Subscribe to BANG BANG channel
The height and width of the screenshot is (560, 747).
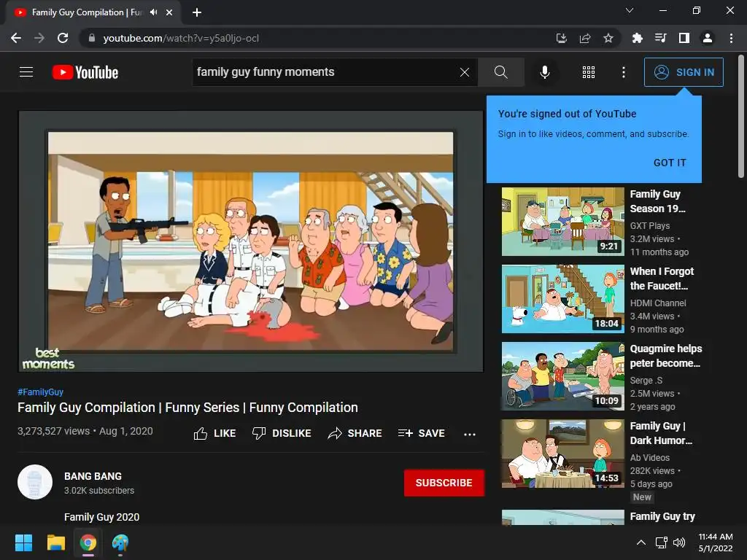(444, 483)
